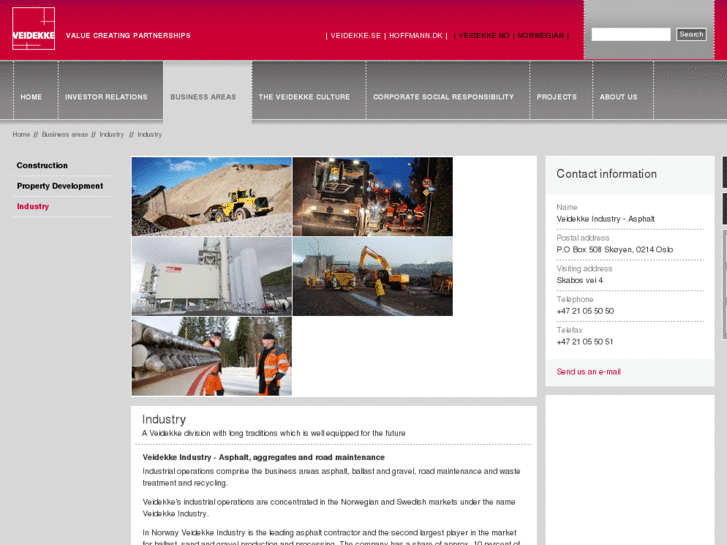Click telephone number +47 21 05 50 50
This screenshot has width=727, height=545.
585,311
